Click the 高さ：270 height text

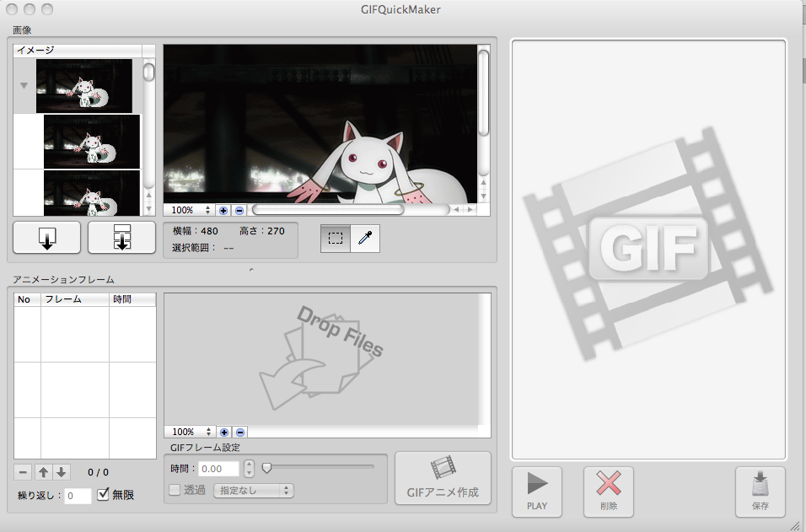pos(261,231)
